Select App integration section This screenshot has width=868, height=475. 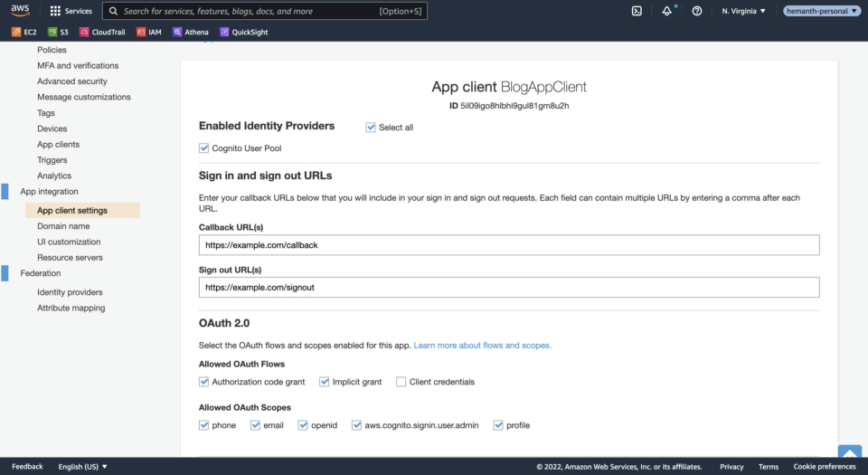[49, 192]
